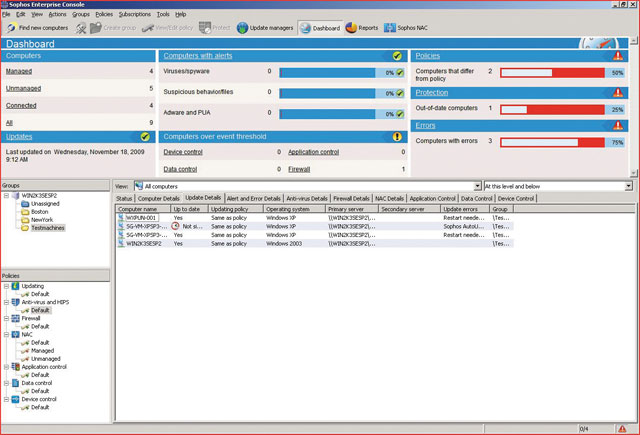This screenshot has height=435, width=640.
Task: Click the dashboard vertical scrollbar down arrow
Action: pos(633,173)
